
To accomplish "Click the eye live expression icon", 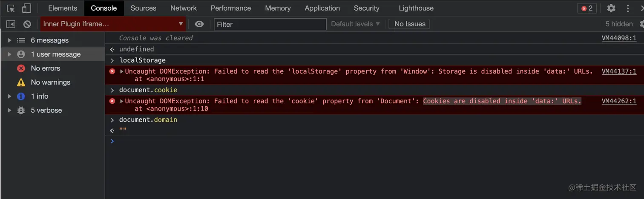I will click(x=199, y=24).
